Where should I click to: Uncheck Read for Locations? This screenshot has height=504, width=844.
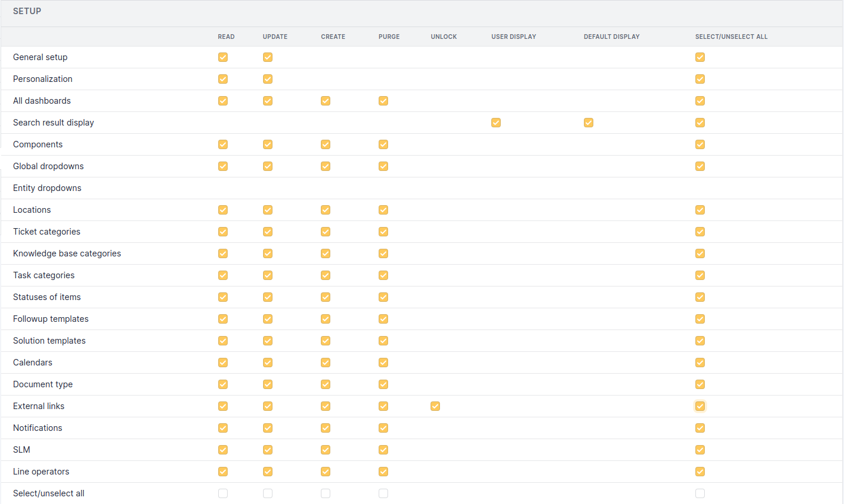223,210
